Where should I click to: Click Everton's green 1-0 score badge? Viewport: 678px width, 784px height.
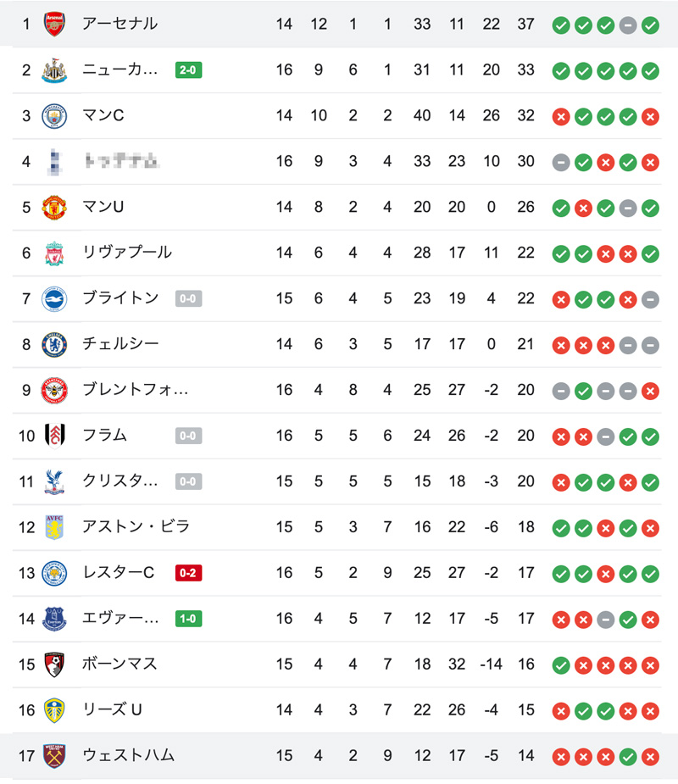pos(188,619)
